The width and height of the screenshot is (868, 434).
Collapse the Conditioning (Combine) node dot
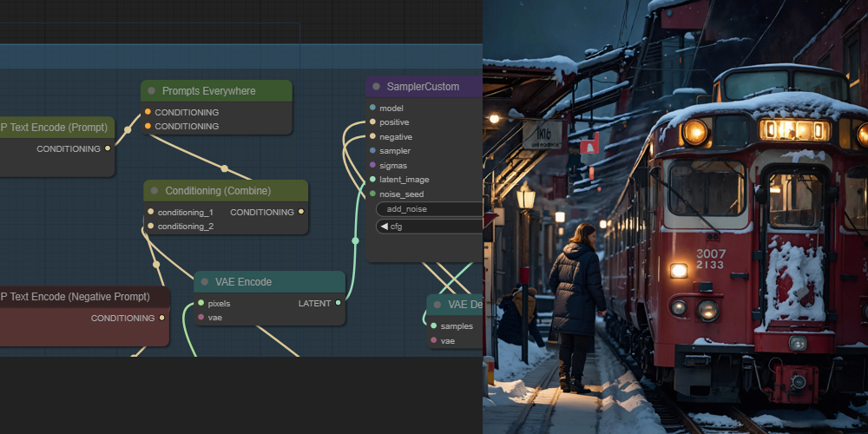pyautogui.click(x=155, y=190)
